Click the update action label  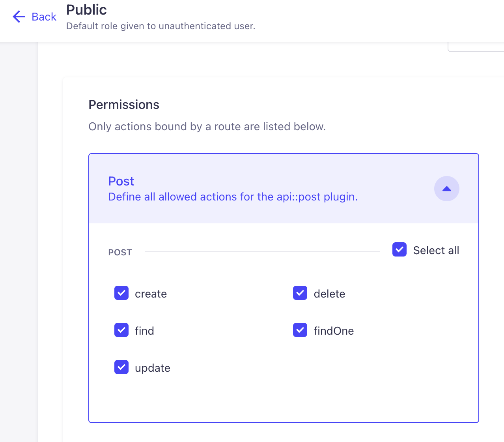pos(153,368)
